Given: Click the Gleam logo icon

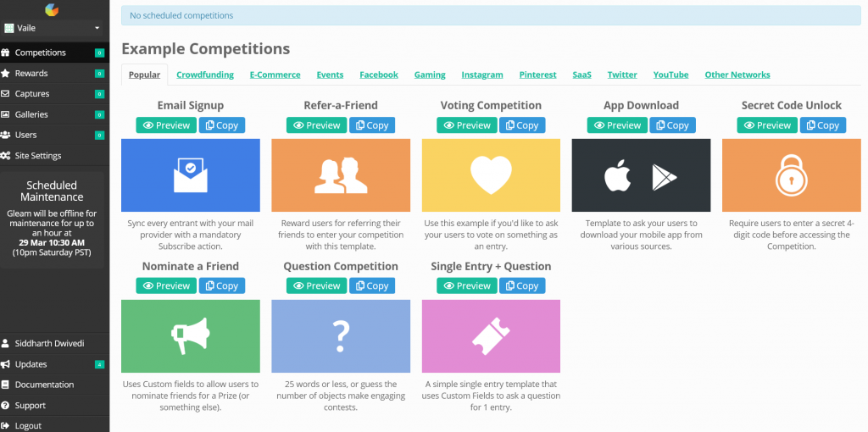Looking at the screenshot, I should point(52,10).
